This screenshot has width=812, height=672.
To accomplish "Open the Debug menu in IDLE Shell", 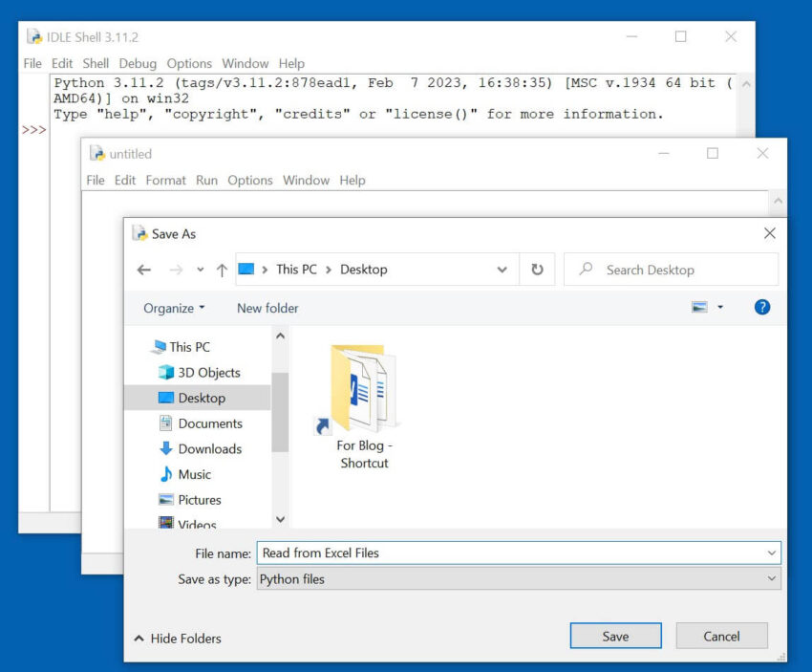I will tap(138, 63).
